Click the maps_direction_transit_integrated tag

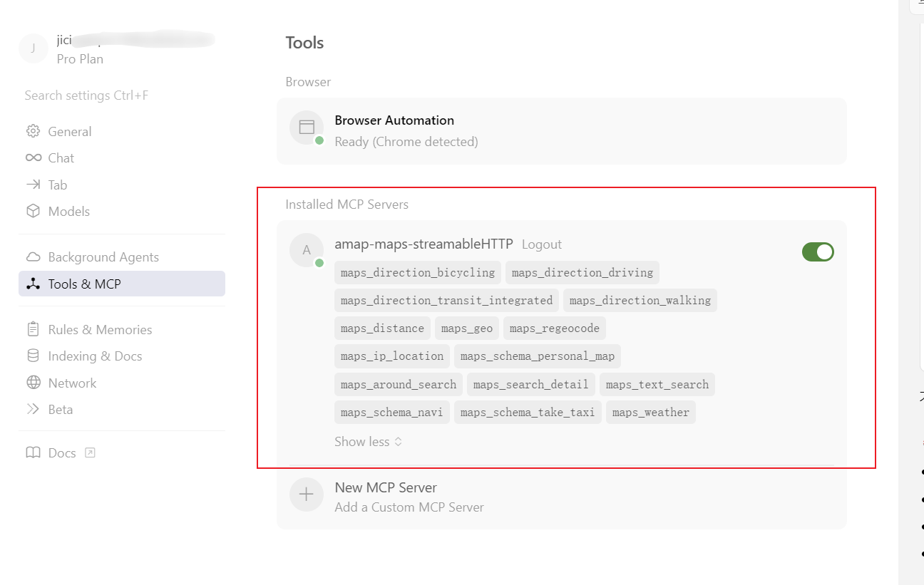coord(446,300)
